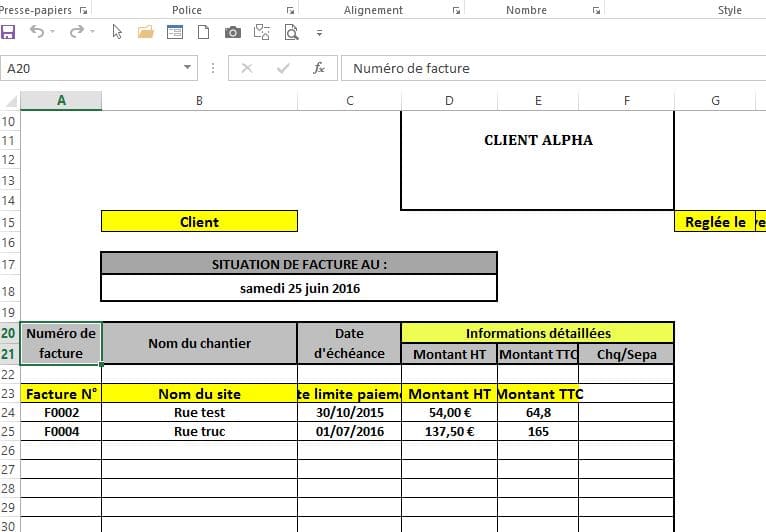Click the Save icon in quick access toolbar
This screenshot has height=532, width=766.
9,32
